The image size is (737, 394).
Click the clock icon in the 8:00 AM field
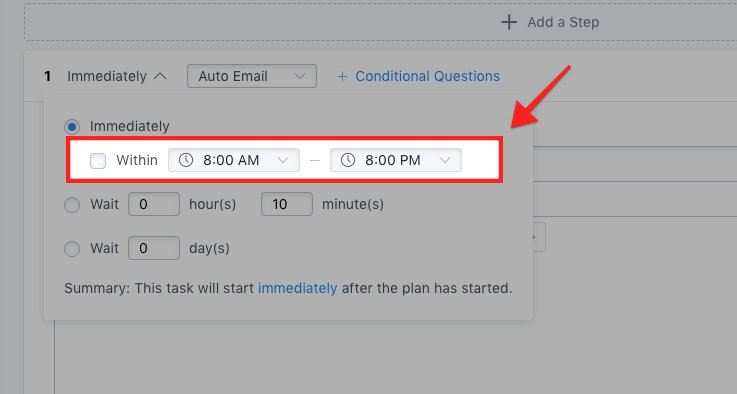point(186,160)
